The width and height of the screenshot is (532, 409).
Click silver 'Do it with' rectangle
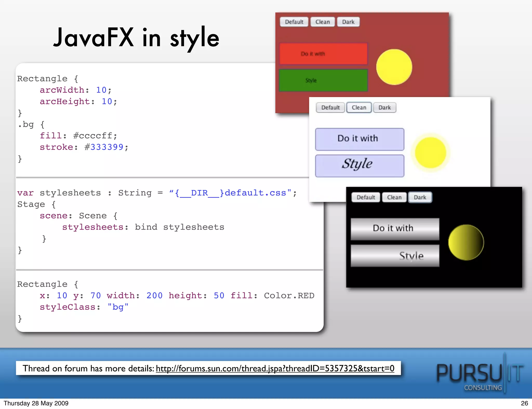tap(395, 229)
